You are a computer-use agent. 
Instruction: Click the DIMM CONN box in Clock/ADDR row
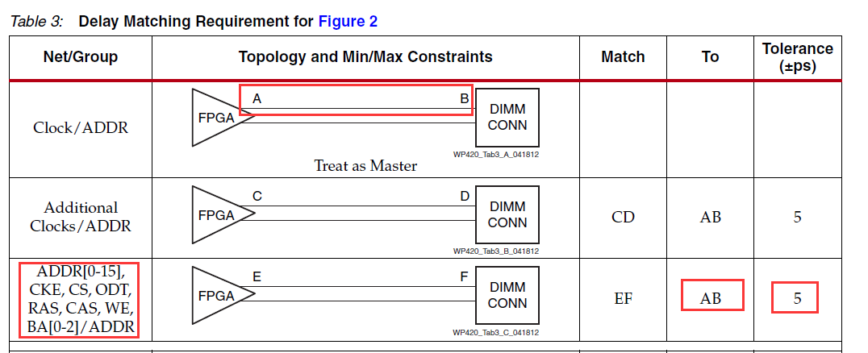tap(507, 118)
